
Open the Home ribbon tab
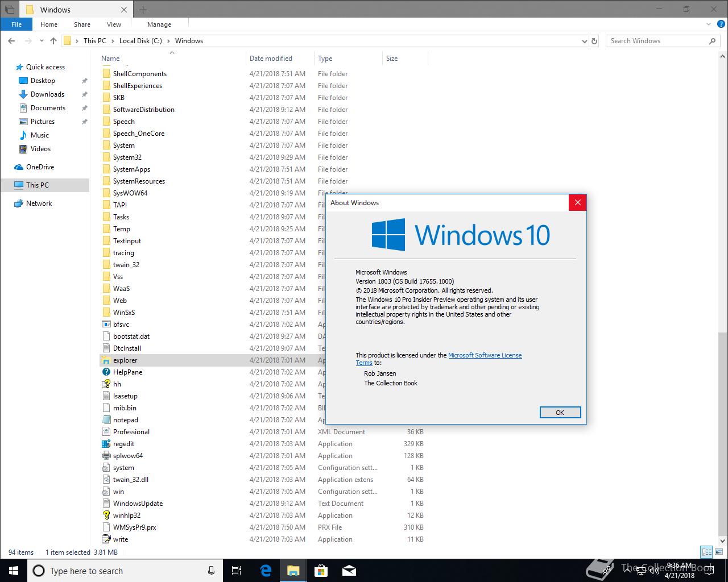(49, 24)
